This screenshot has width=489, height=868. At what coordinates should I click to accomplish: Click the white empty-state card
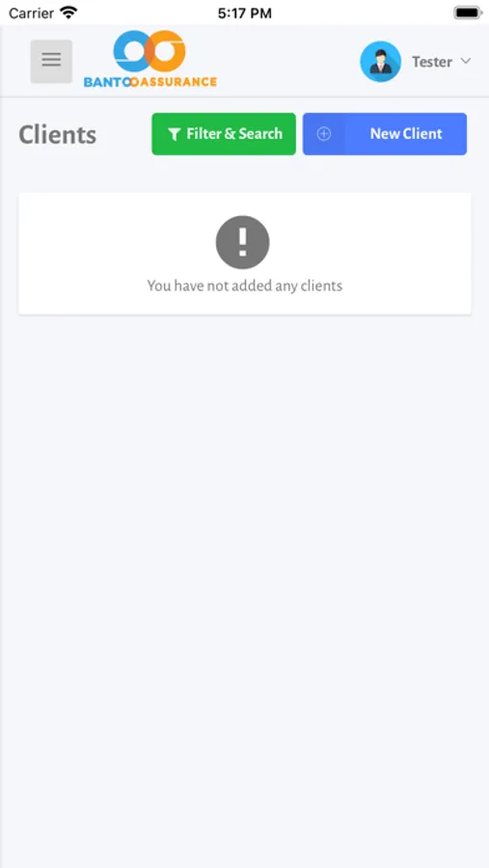pyautogui.click(x=245, y=254)
